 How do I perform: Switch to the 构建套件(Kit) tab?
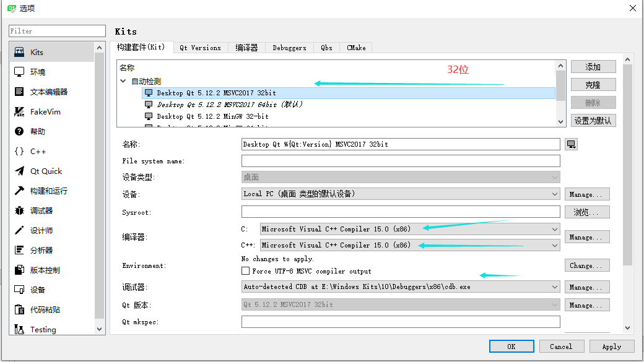tap(141, 47)
